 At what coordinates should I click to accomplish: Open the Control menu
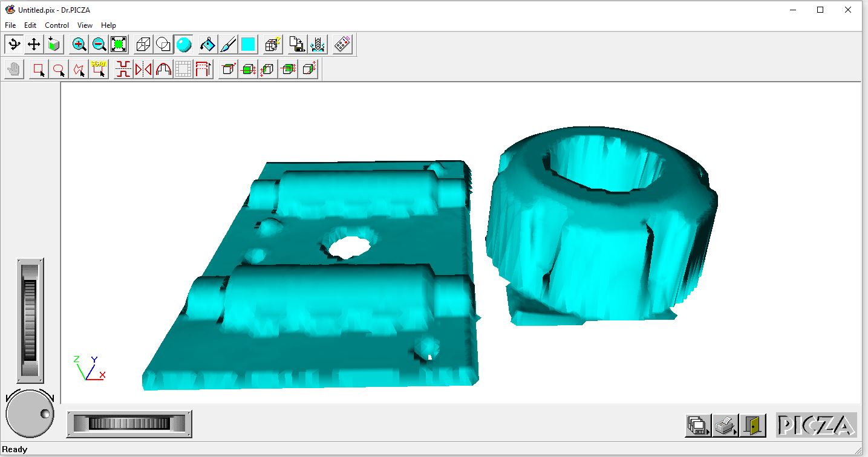pyautogui.click(x=57, y=25)
